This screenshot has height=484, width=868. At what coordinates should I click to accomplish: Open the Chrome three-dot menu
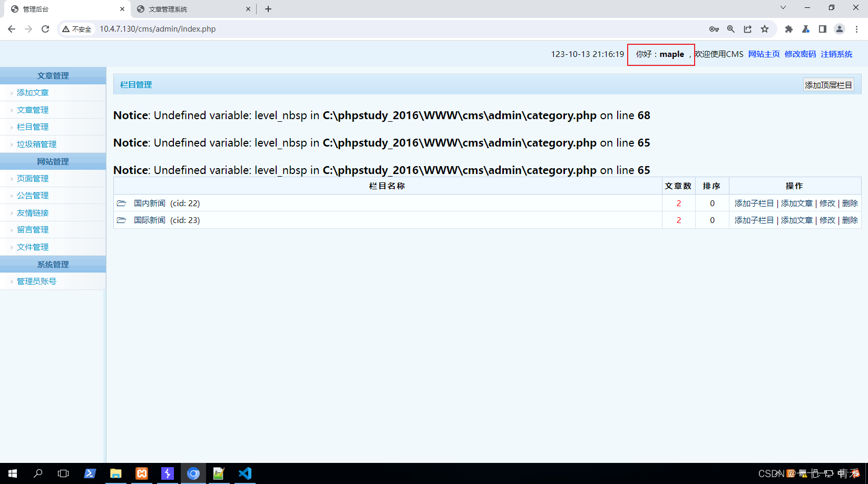(x=856, y=29)
